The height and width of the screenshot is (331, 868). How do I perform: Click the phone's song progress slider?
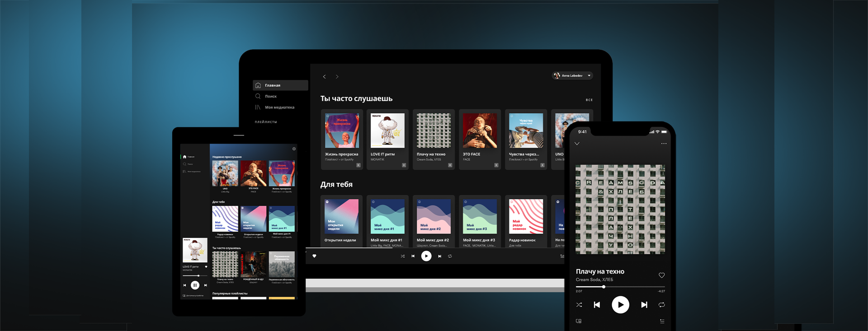[620, 287]
